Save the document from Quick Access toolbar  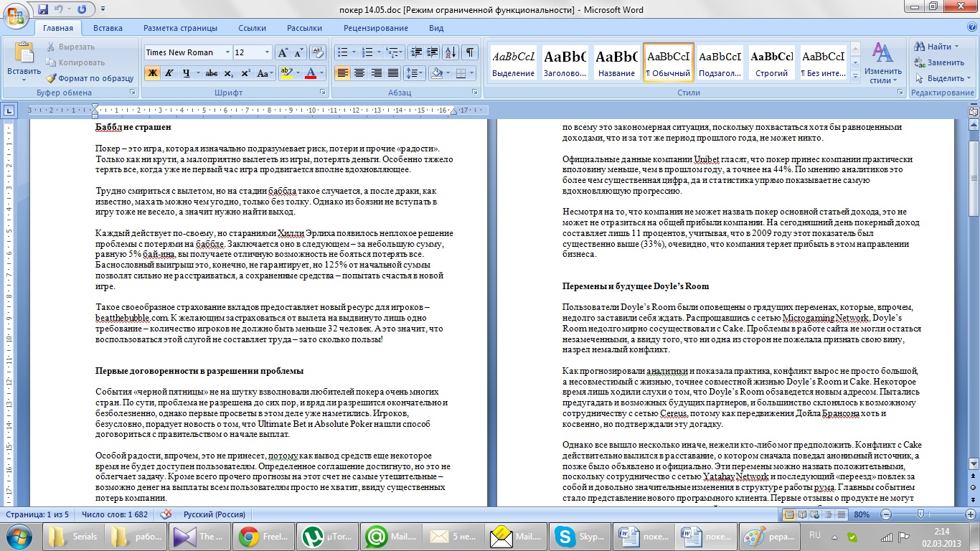click(x=43, y=9)
